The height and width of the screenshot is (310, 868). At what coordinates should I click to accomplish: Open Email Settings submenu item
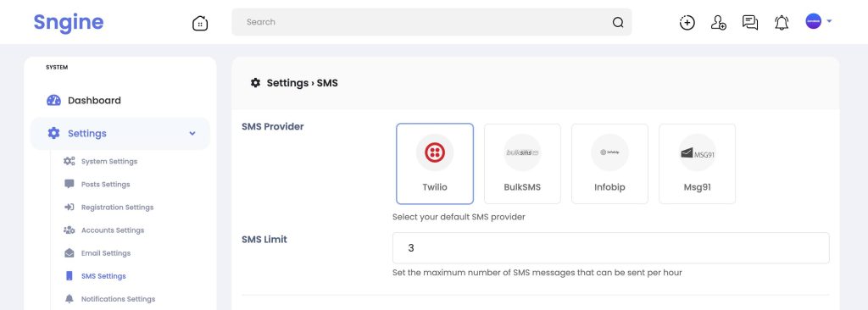pyautogui.click(x=106, y=253)
